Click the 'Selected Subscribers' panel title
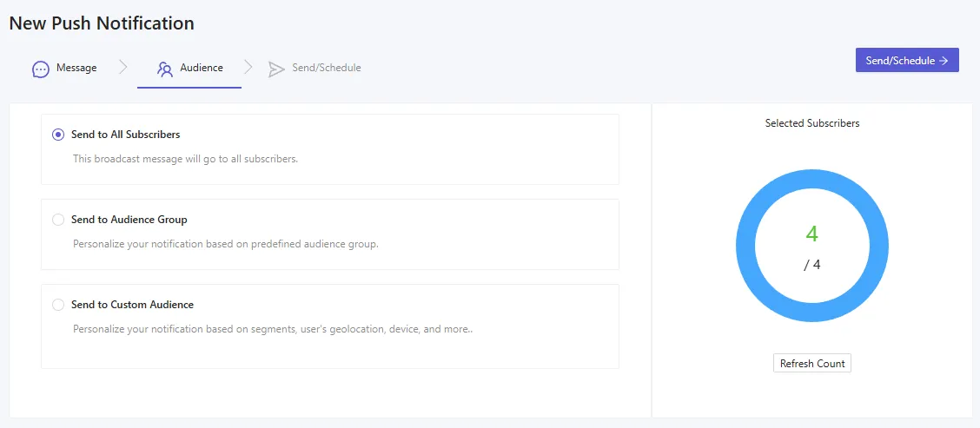 coord(811,123)
